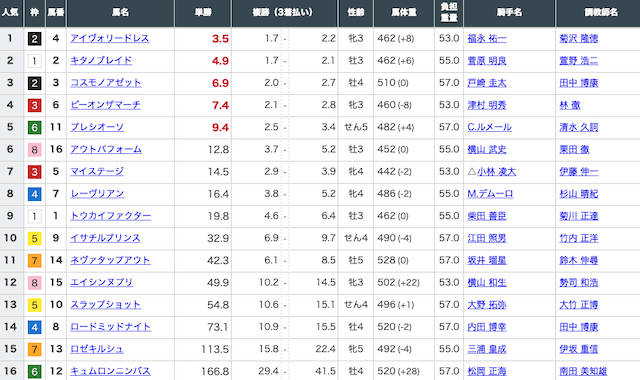Open horse link スラップショット
The height and width of the screenshot is (380, 640).
(105, 304)
